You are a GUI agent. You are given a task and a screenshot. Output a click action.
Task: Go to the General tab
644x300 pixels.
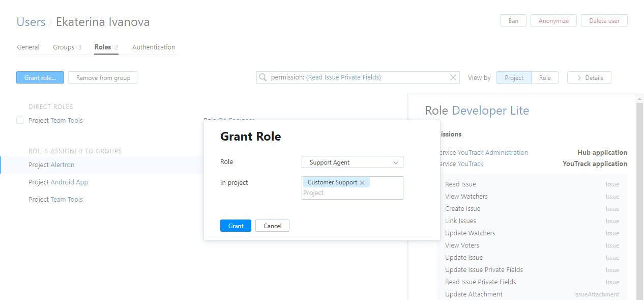[x=28, y=47]
